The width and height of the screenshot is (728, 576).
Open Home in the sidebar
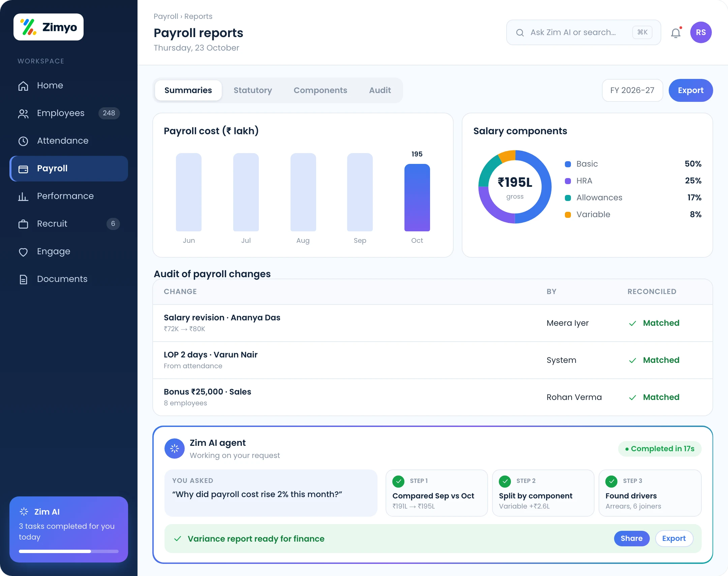pos(69,86)
